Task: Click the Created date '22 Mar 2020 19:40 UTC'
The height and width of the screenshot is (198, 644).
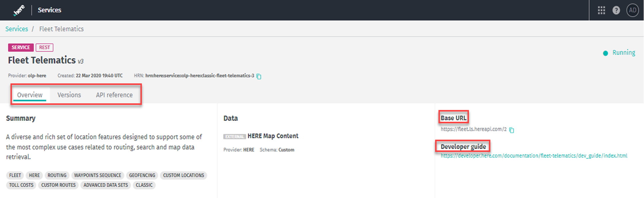Action: pyautogui.click(x=99, y=76)
